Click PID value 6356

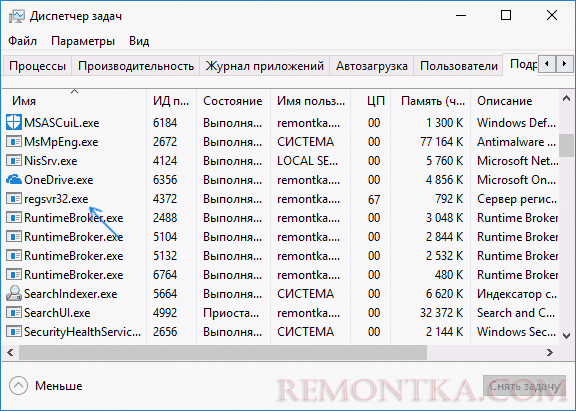pyautogui.click(x=165, y=180)
